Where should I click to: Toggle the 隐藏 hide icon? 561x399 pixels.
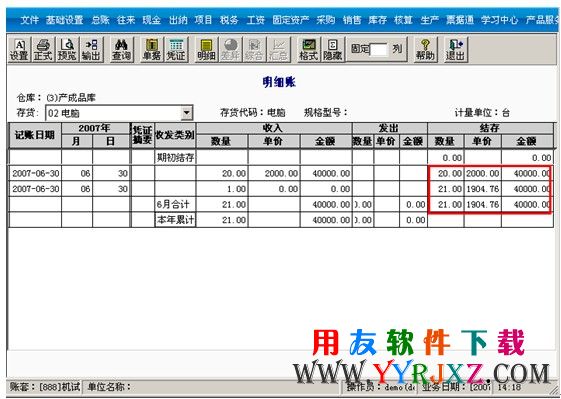[332, 50]
